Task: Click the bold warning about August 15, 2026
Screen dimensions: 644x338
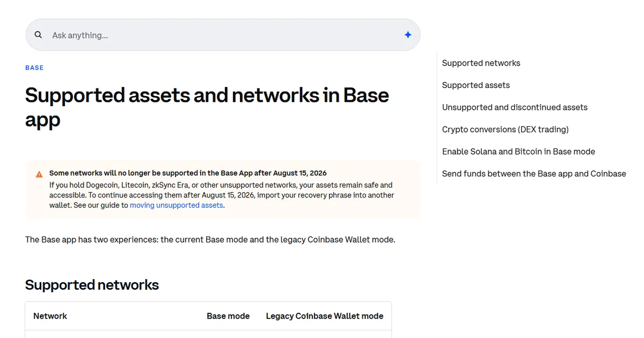Action: click(x=188, y=173)
